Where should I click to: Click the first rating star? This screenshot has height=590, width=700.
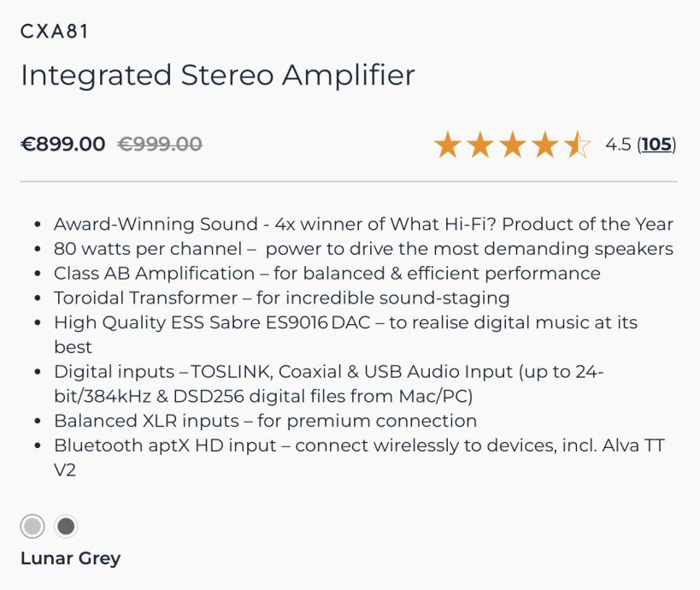click(448, 145)
